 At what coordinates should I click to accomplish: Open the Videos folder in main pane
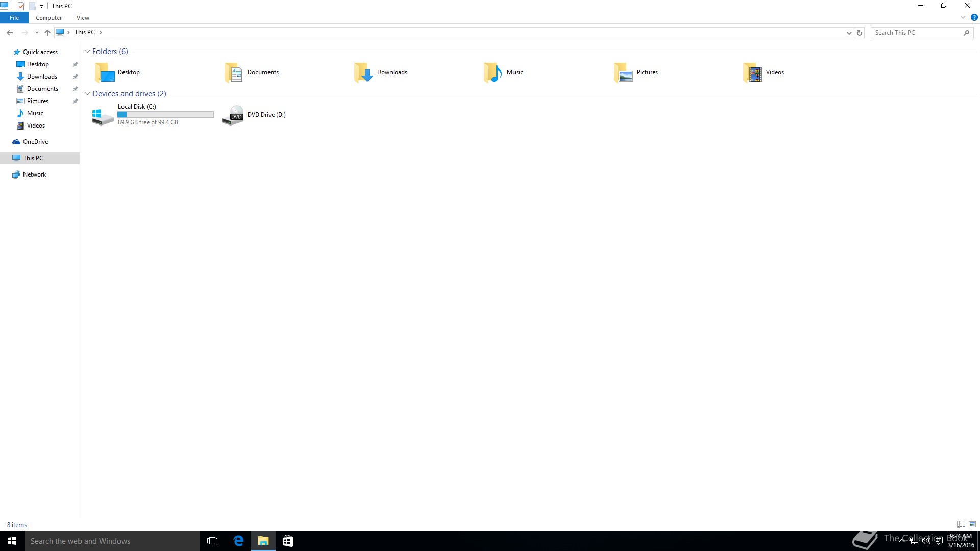(x=764, y=72)
